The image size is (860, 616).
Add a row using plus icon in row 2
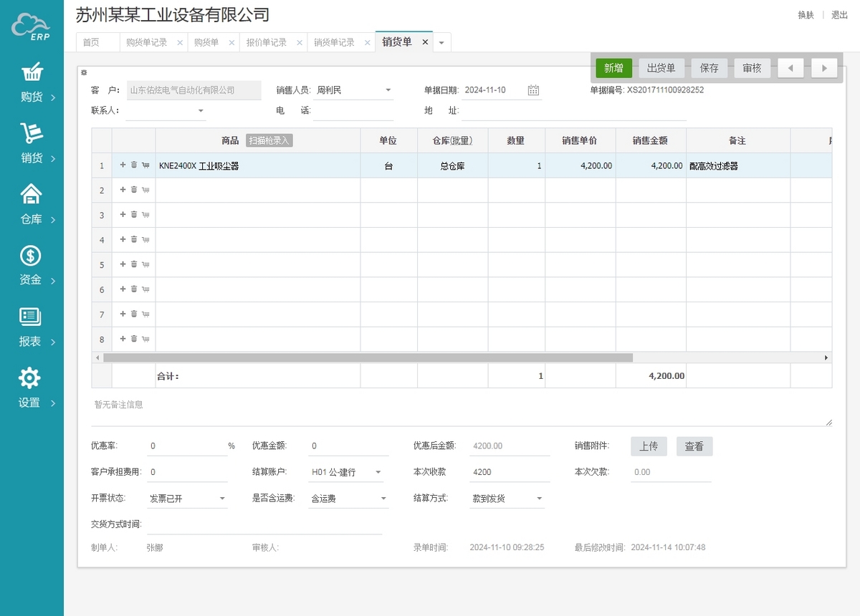[x=123, y=190]
